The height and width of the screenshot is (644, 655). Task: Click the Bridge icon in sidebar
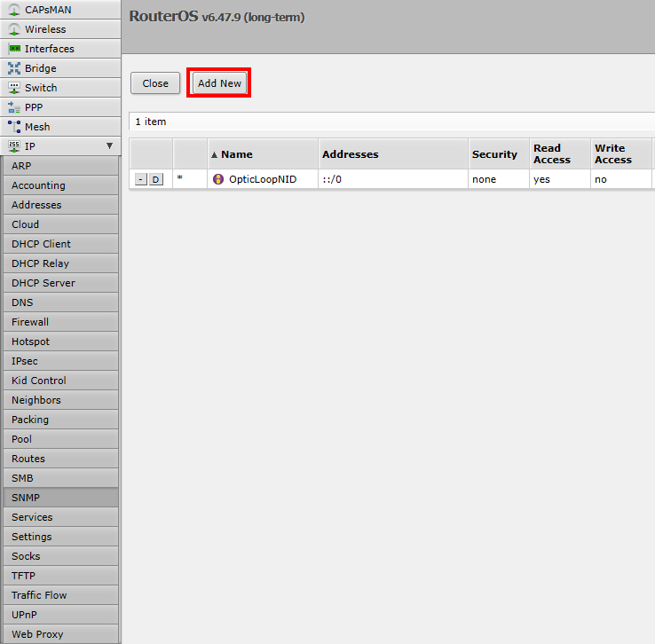click(x=14, y=68)
